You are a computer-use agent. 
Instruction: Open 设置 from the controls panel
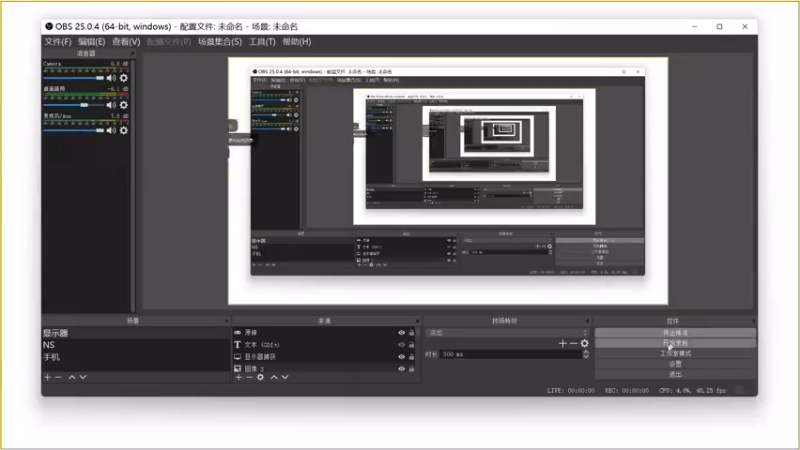click(675, 364)
